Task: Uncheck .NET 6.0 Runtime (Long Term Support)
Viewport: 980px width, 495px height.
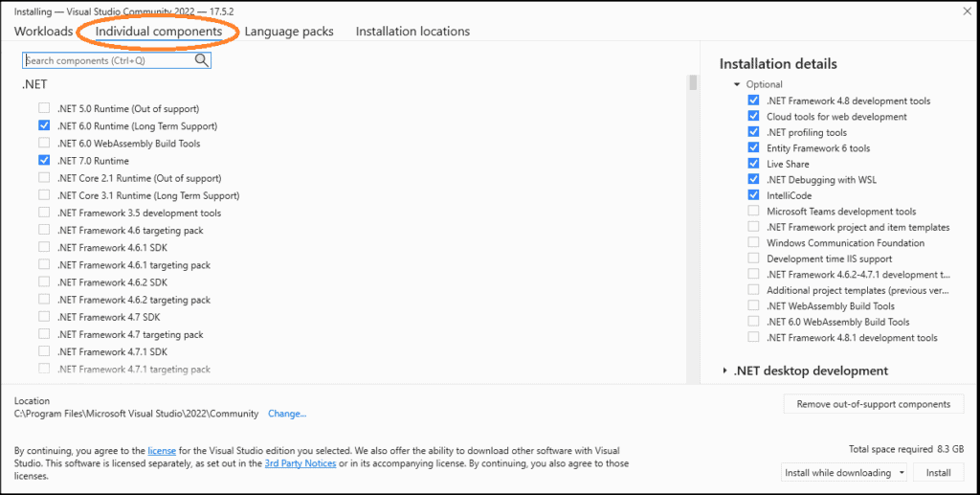Action: point(44,125)
